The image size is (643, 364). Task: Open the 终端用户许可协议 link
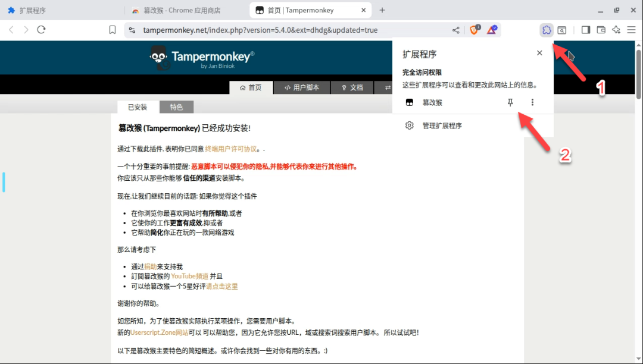tap(231, 149)
